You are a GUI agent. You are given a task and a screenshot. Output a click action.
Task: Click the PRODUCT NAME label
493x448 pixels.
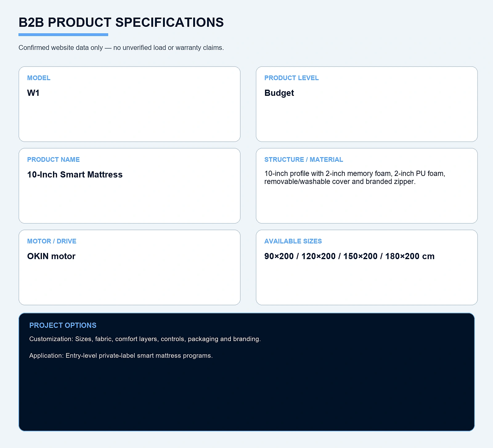point(53,160)
